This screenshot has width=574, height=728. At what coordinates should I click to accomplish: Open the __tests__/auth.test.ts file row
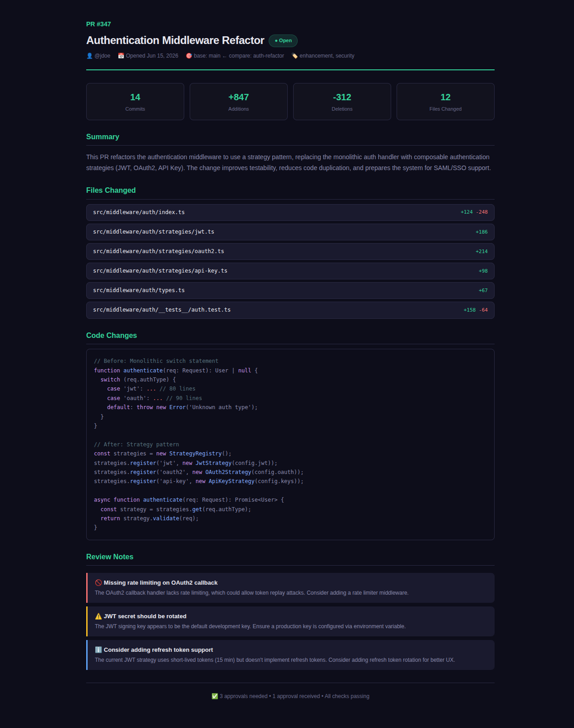290,310
